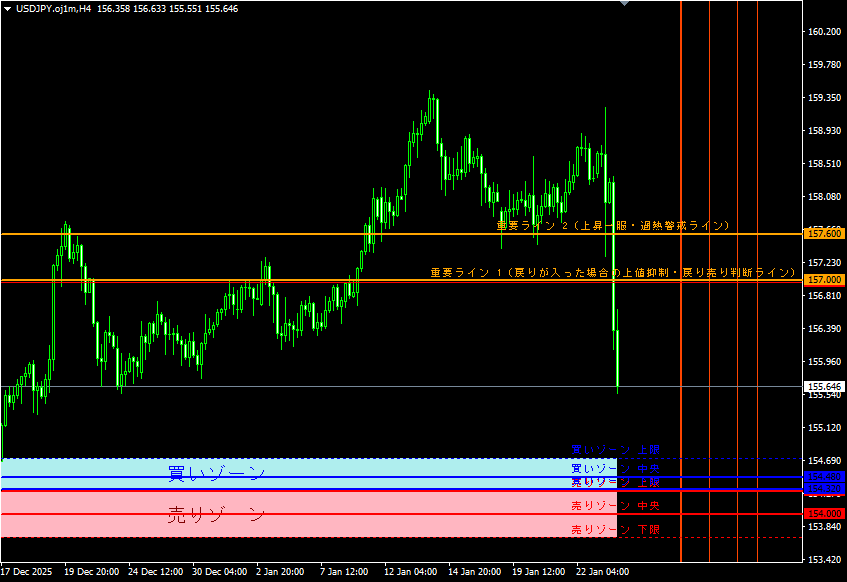Select the 重要ライン 2 text label

pyautogui.click(x=613, y=226)
